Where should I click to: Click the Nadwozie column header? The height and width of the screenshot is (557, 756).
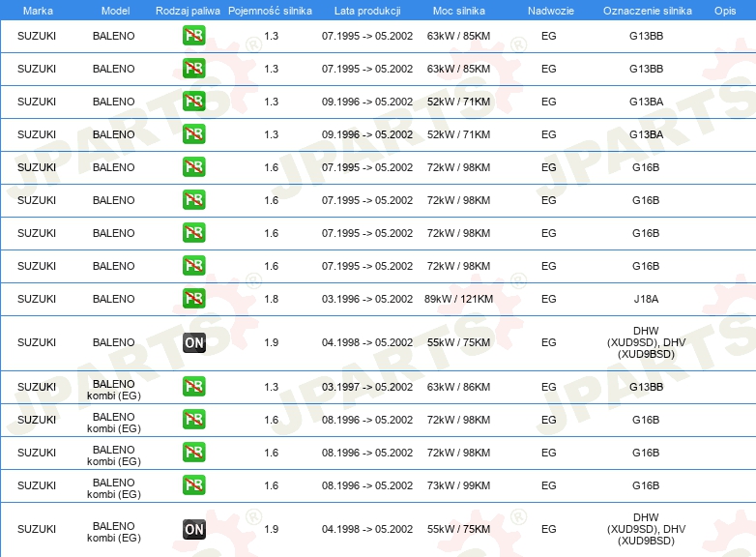point(551,11)
